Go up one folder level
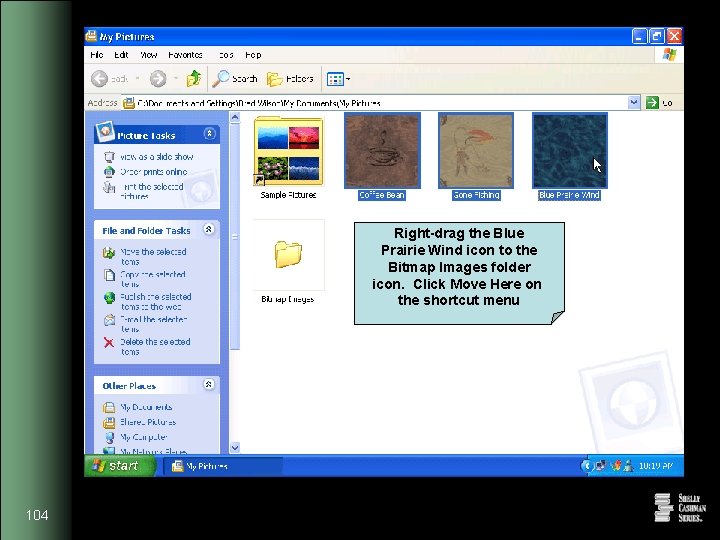 coord(194,79)
